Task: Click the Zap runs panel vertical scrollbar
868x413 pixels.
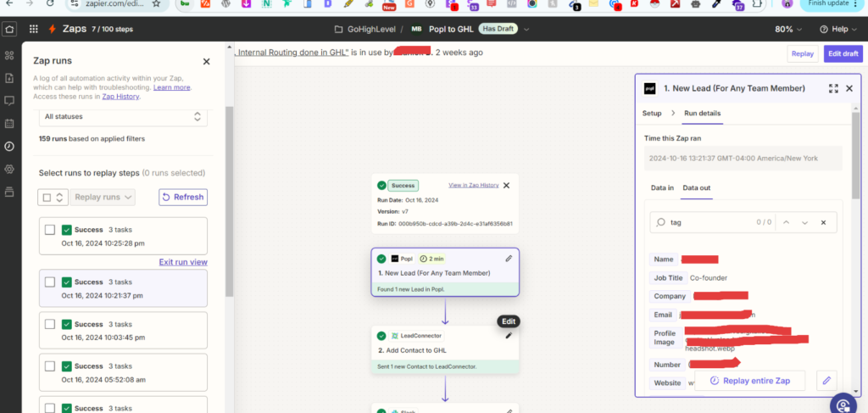Action: 229,202
